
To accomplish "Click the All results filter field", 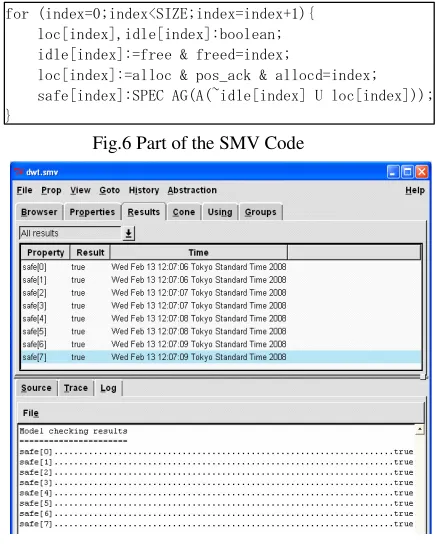I will coord(70,233).
